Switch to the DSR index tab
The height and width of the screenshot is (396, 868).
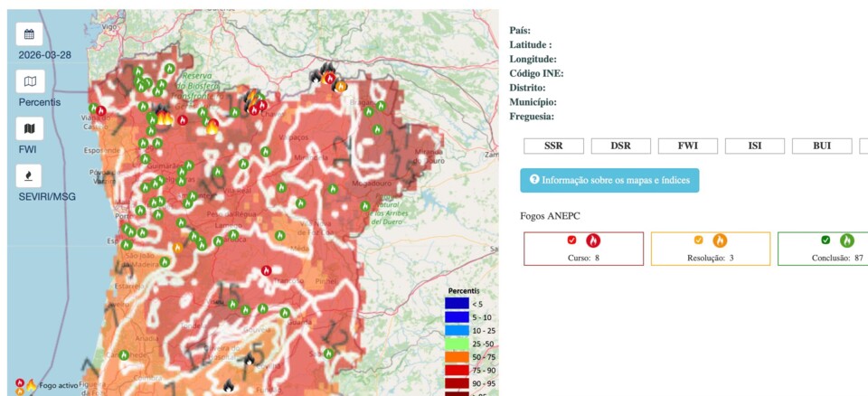(620, 146)
